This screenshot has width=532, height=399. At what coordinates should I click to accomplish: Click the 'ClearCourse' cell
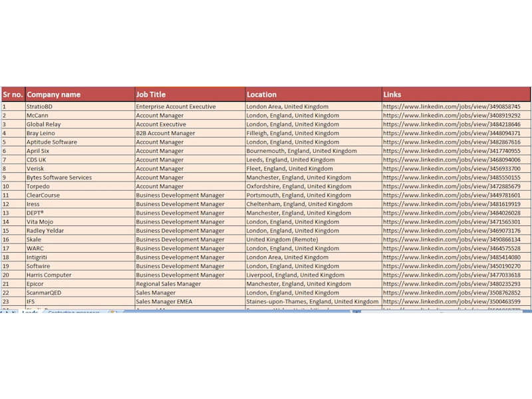pos(80,195)
